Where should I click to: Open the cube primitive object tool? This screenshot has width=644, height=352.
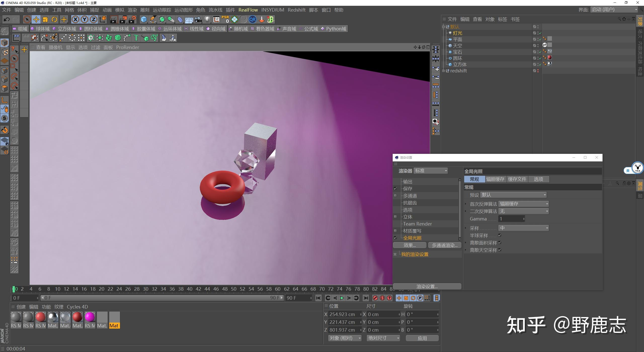(x=144, y=19)
